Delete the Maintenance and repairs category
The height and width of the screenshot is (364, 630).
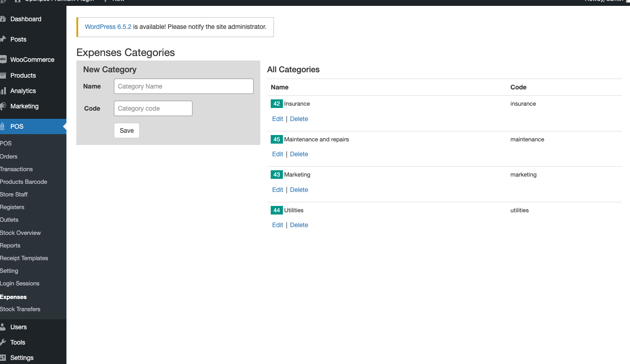coord(299,154)
